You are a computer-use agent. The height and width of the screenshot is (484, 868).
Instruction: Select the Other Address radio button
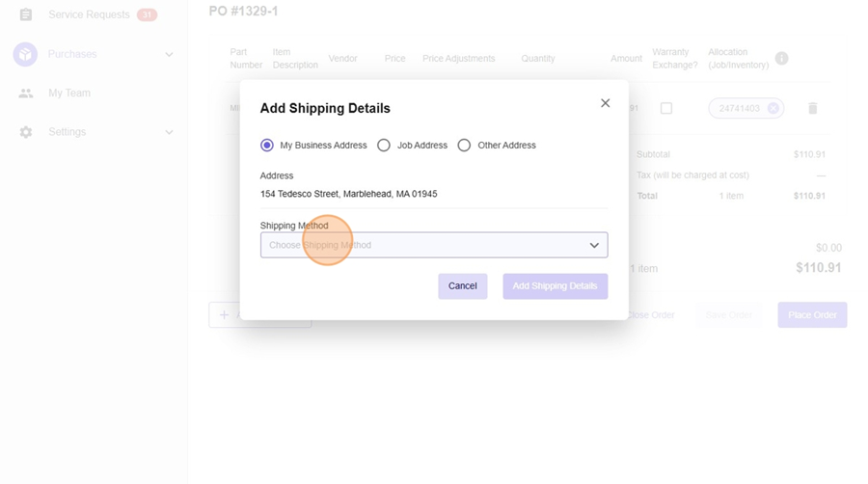tap(464, 146)
